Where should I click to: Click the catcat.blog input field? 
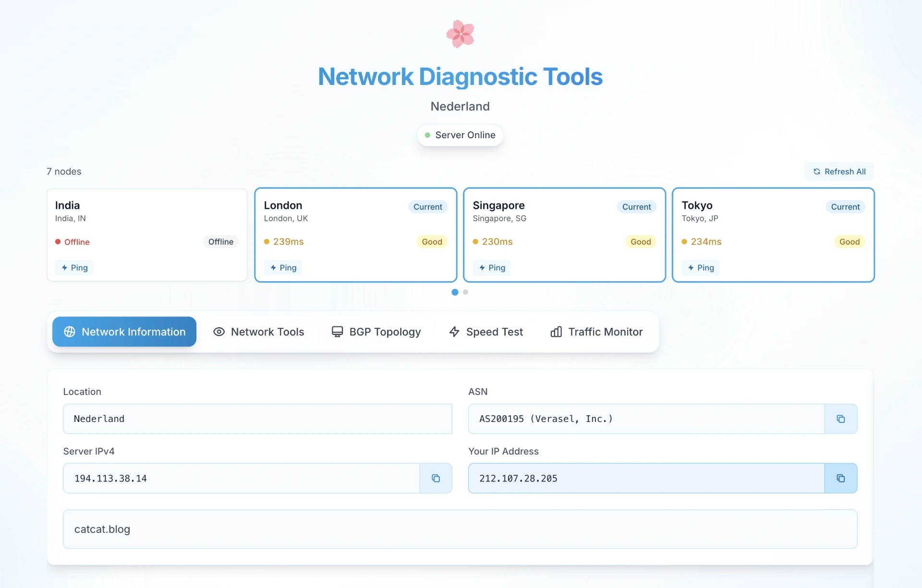click(460, 529)
